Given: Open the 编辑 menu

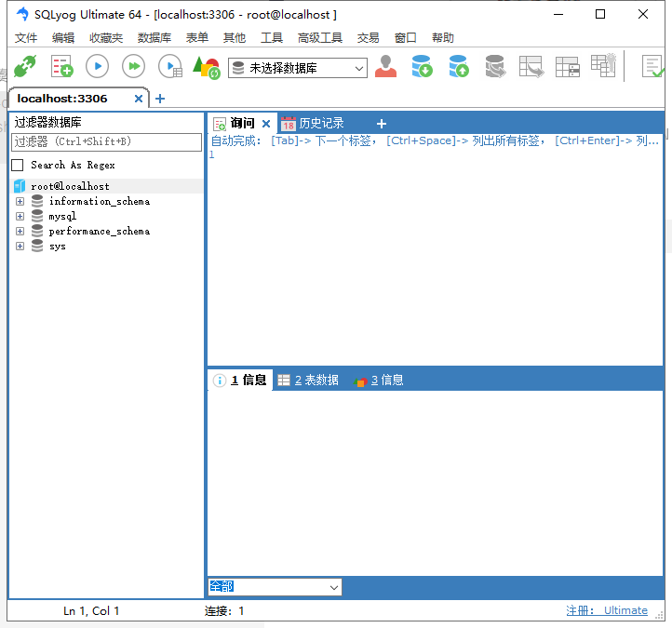Looking at the screenshot, I should click(x=63, y=38).
